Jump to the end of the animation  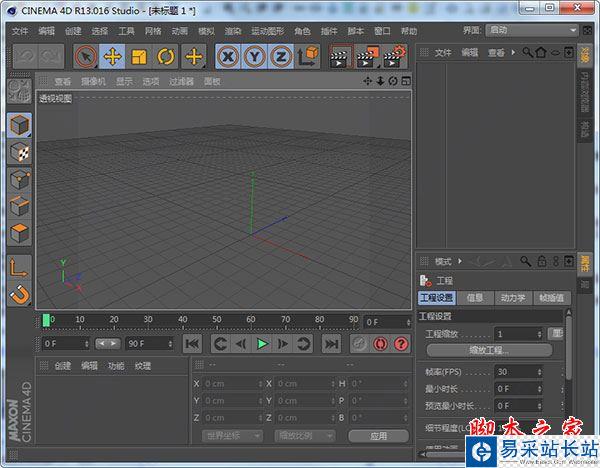pos(331,344)
